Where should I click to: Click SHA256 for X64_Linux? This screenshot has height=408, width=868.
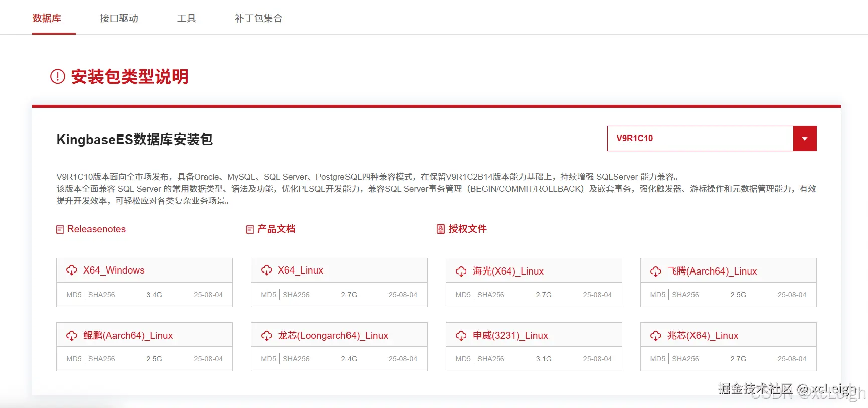pos(296,295)
